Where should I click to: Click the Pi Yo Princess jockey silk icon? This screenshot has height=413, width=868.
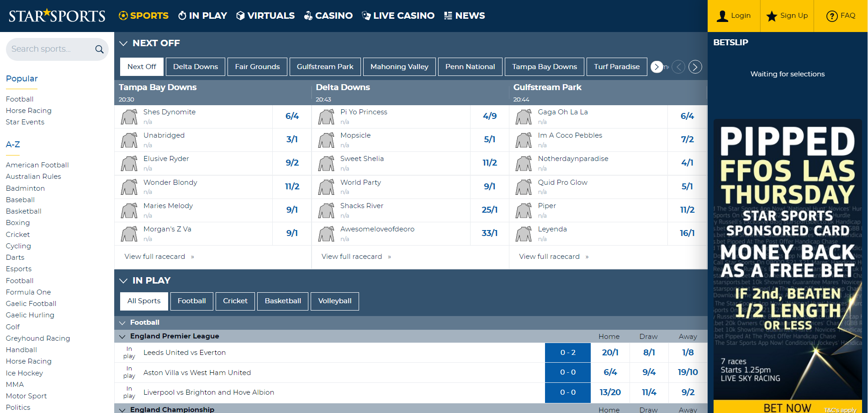(x=326, y=117)
